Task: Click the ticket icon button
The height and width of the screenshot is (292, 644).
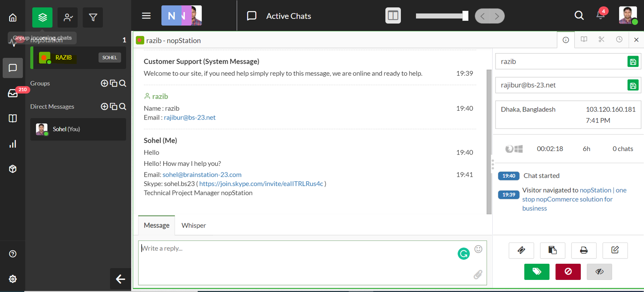Action: click(521, 250)
